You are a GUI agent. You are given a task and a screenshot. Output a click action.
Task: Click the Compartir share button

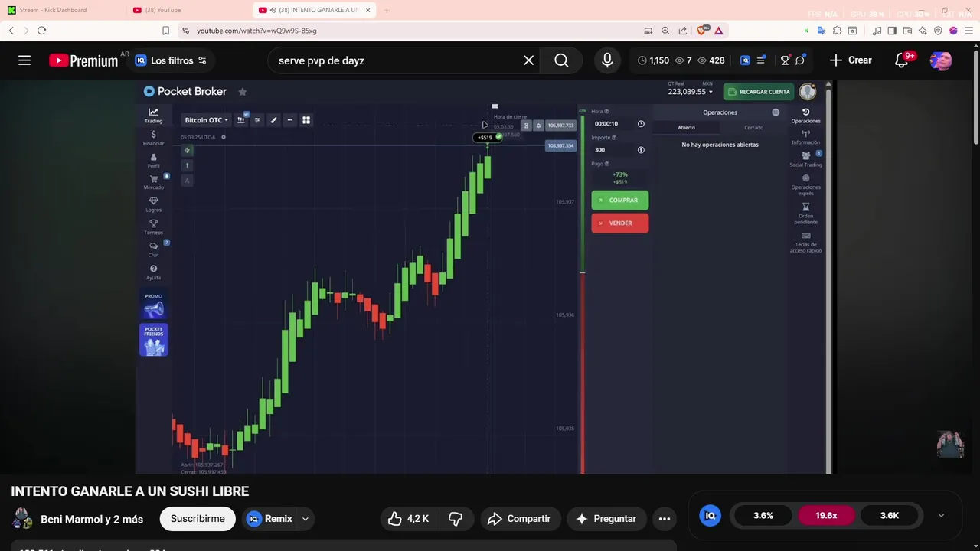point(520,519)
